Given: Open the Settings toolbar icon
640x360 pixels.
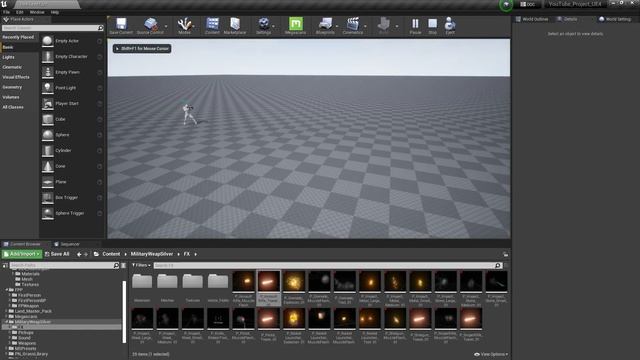Looking at the screenshot, I should 264,24.
